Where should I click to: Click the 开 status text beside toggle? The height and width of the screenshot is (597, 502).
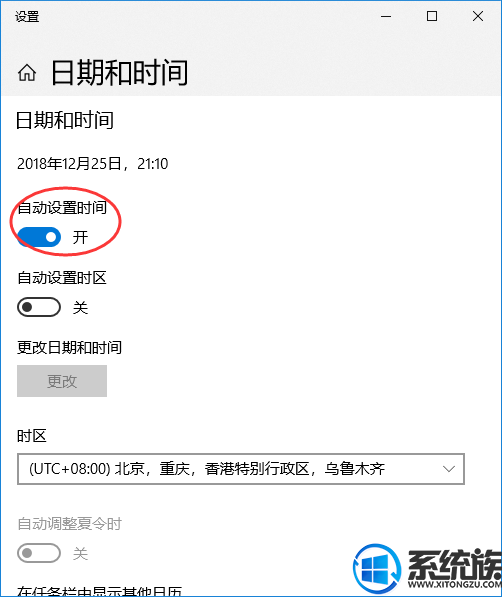click(x=80, y=237)
